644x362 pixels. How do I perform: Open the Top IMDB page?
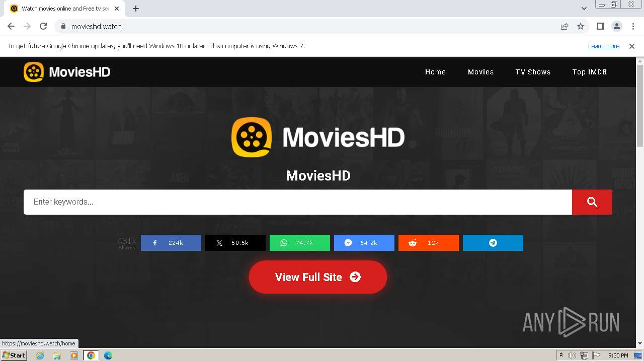[589, 72]
